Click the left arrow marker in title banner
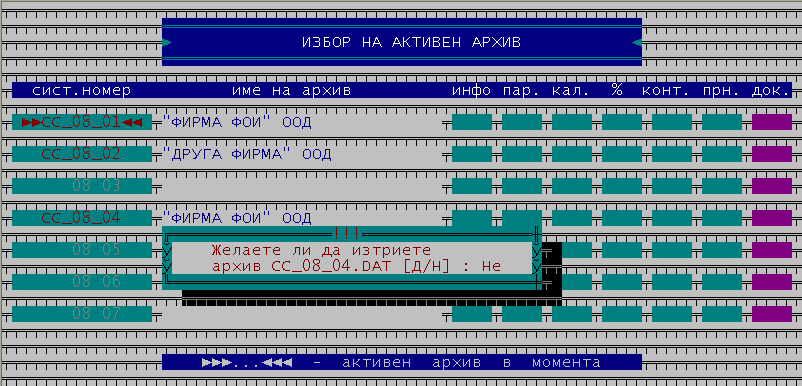 coord(167,43)
